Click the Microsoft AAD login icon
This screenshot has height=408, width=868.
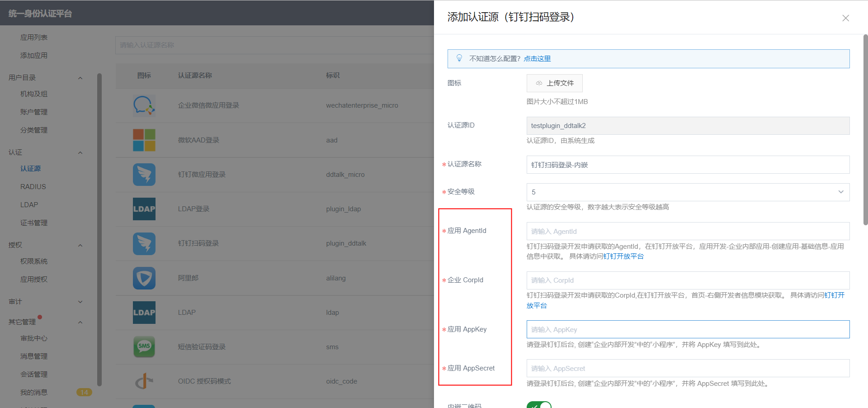click(144, 140)
